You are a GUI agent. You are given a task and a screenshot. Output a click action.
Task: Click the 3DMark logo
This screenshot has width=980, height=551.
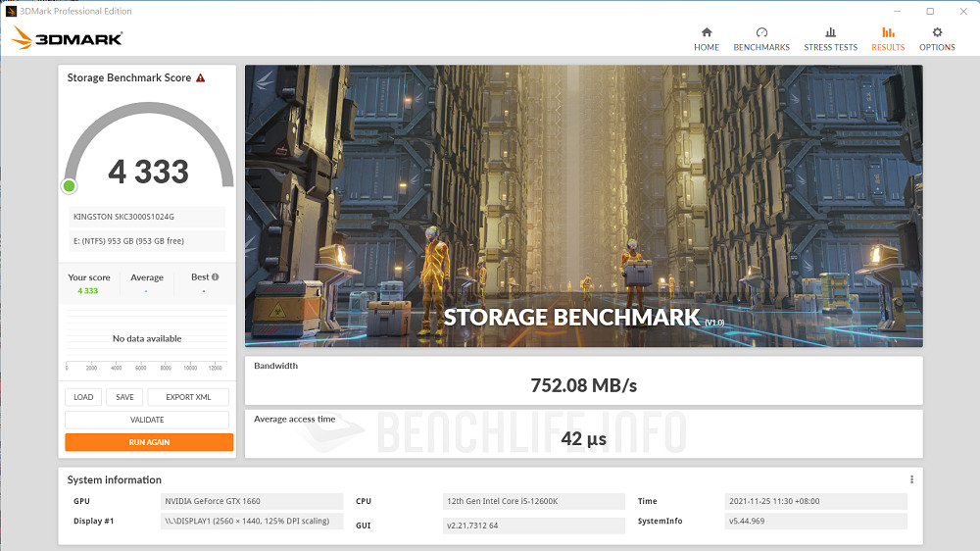point(67,38)
